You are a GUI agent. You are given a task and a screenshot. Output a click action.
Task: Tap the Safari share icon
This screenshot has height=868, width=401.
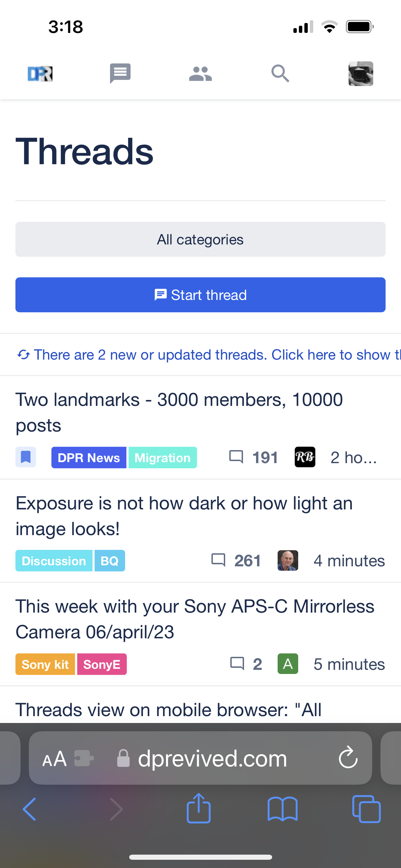point(198,808)
